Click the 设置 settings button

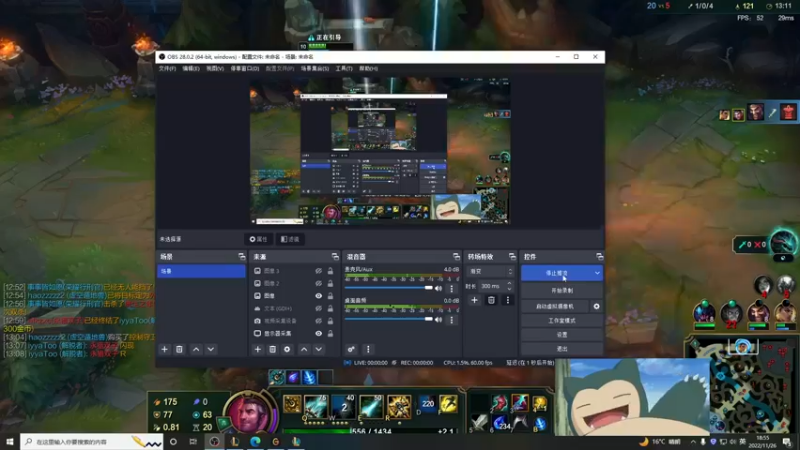(562, 335)
